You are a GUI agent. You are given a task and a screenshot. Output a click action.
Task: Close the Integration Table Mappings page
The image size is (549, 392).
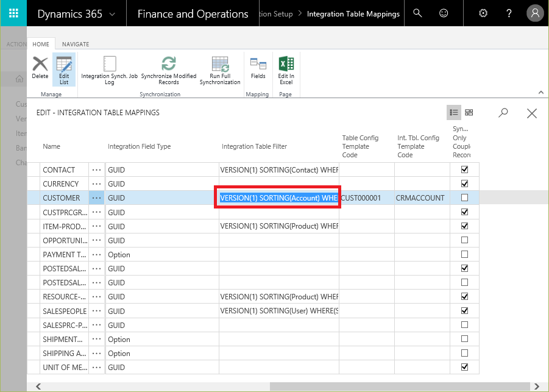(532, 113)
